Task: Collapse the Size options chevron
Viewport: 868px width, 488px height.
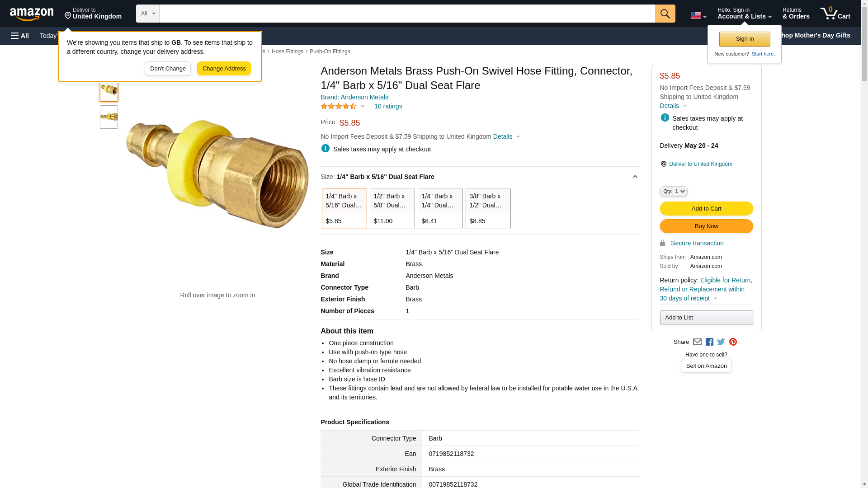Action: [x=635, y=177]
